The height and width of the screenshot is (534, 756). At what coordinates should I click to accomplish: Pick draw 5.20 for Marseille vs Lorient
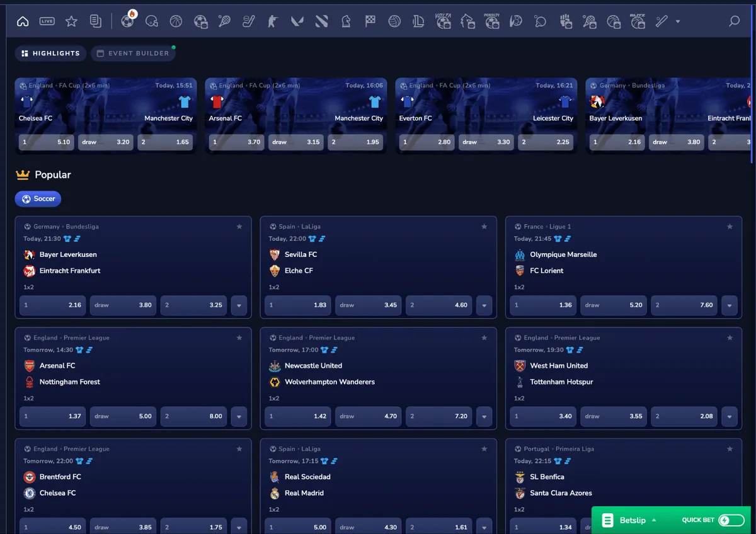click(x=614, y=305)
